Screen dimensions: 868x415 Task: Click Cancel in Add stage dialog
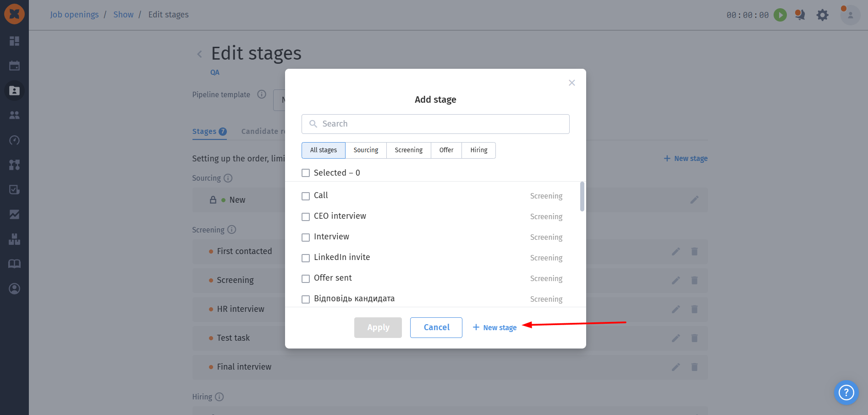[436, 327]
